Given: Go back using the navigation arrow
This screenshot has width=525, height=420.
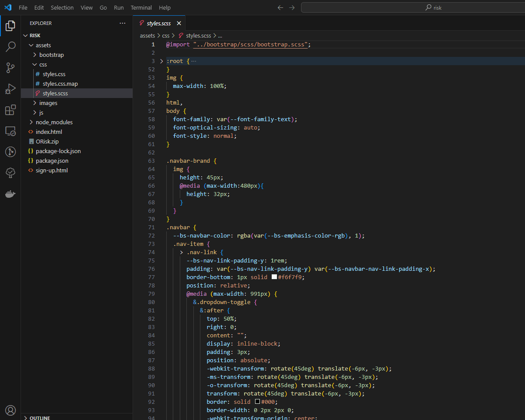Looking at the screenshot, I should click(x=280, y=7).
